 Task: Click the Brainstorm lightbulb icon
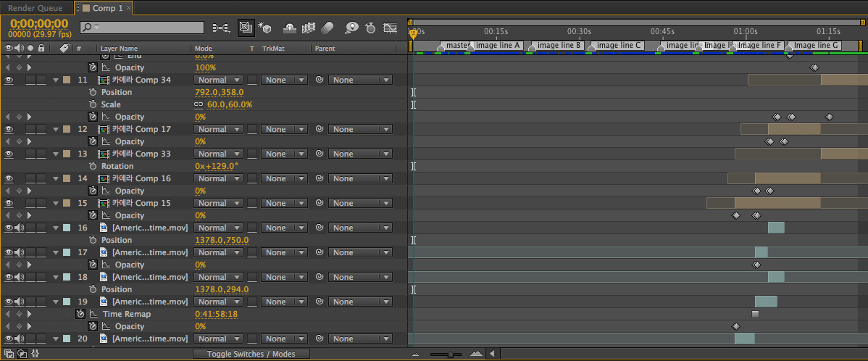[351, 28]
